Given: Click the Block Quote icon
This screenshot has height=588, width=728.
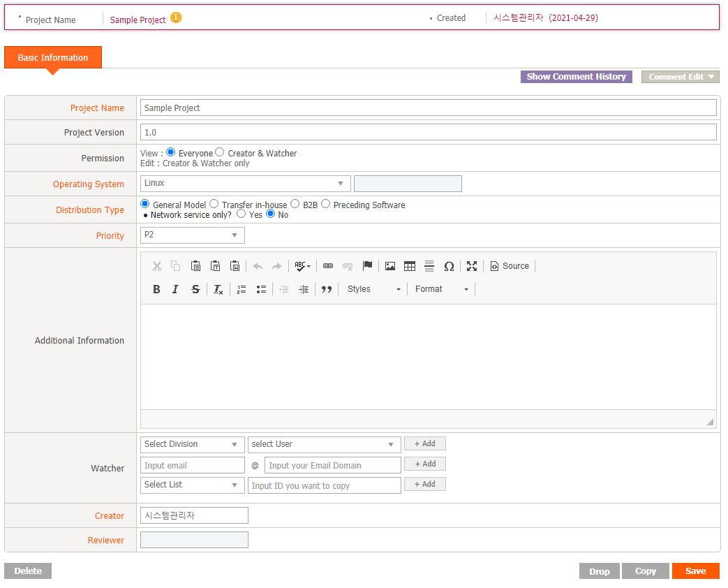Looking at the screenshot, I should (327, 289).
